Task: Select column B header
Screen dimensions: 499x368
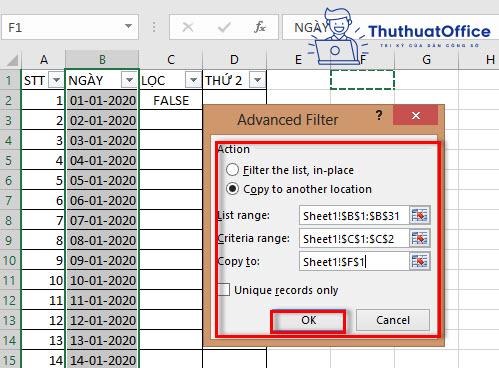Action: coord(102,60)
